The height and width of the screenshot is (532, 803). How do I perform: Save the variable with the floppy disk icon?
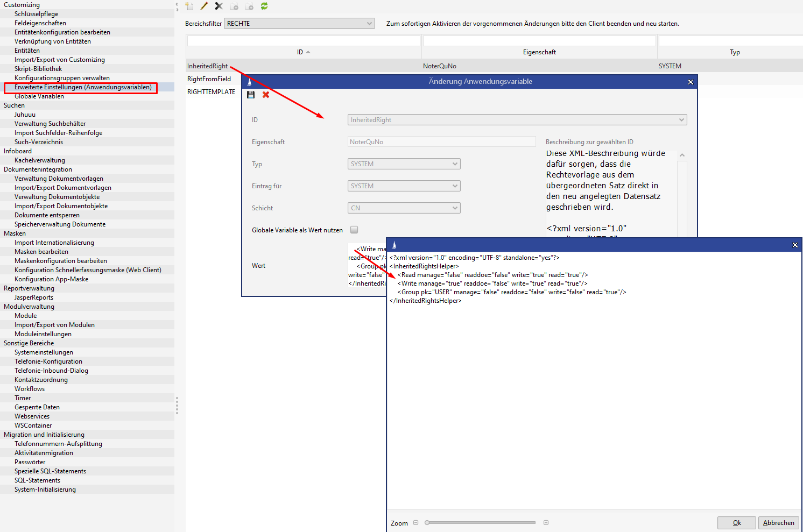(251, 95)
